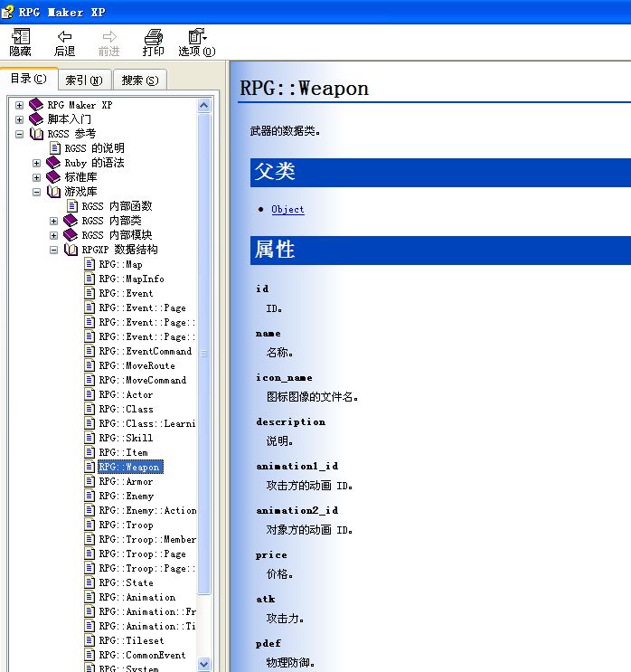Click the page icon beside RPG::Enemy

89,495
